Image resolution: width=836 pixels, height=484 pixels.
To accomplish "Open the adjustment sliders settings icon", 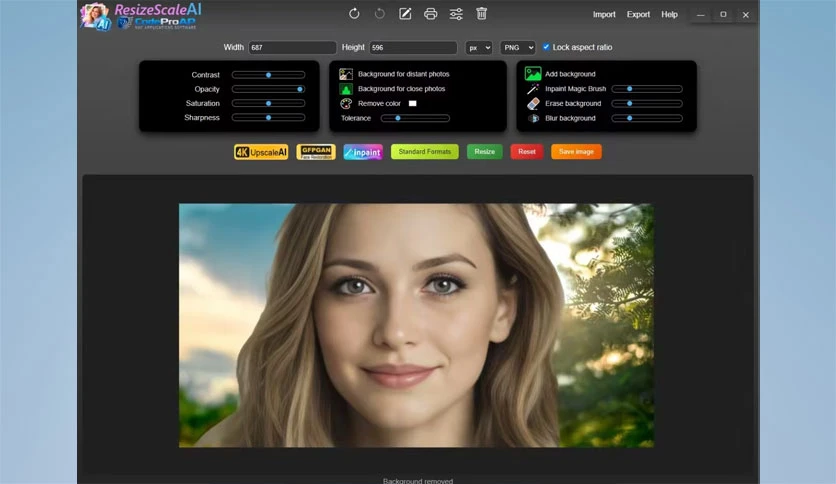I will point(456,14).
